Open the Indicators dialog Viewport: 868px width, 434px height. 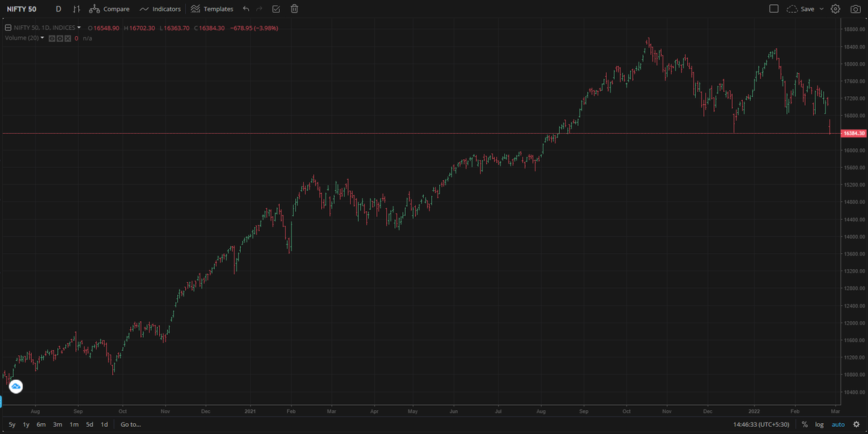(x=160, y=9)
